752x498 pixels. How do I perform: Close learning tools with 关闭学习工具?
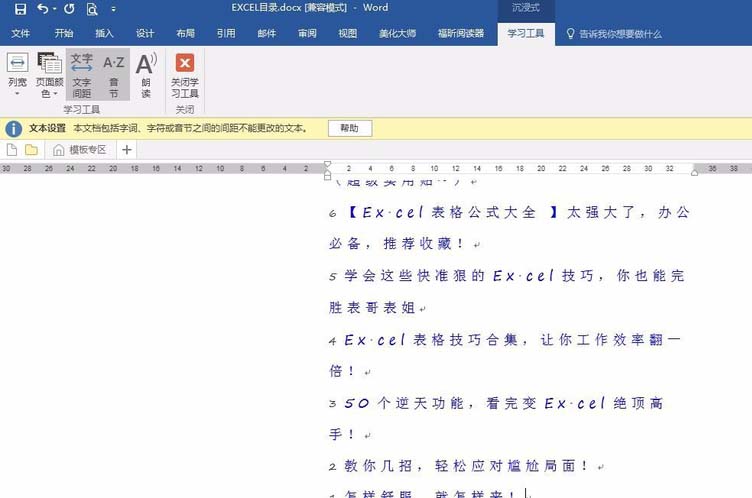pyautogui.click(x=185, y=74)
